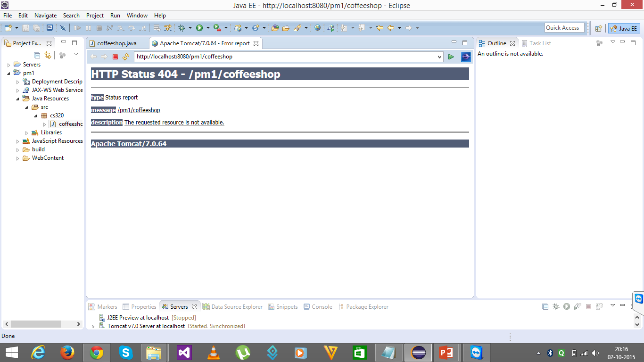Click the Open Perspective icon
The height and width of the screenshot is (362, 644).
(598, 28)
